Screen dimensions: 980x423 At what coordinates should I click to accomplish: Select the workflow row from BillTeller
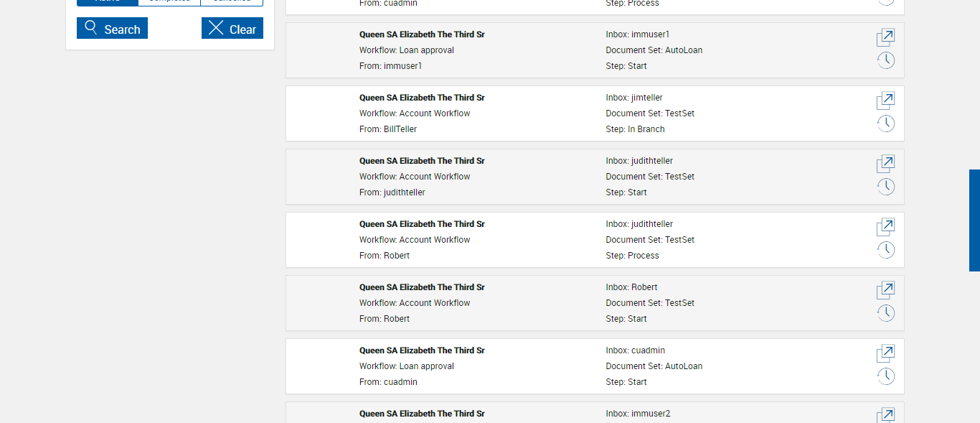point(545,113)
